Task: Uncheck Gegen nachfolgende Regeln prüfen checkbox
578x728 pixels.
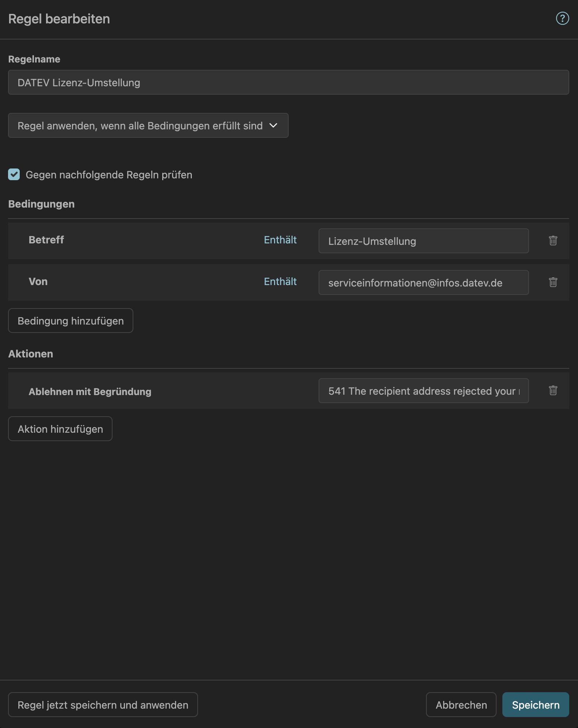Action: pos(14,175)
